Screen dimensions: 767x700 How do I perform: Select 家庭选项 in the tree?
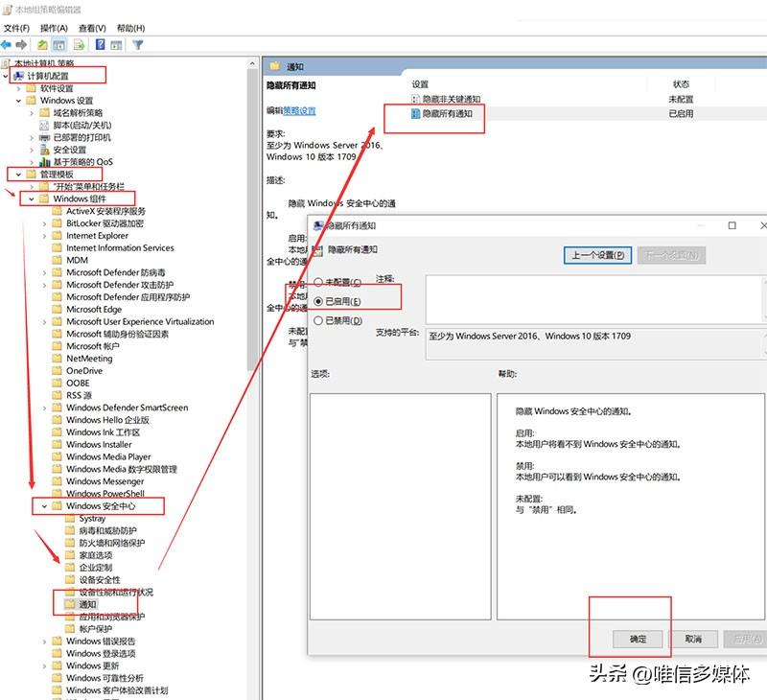click(96, 555)
